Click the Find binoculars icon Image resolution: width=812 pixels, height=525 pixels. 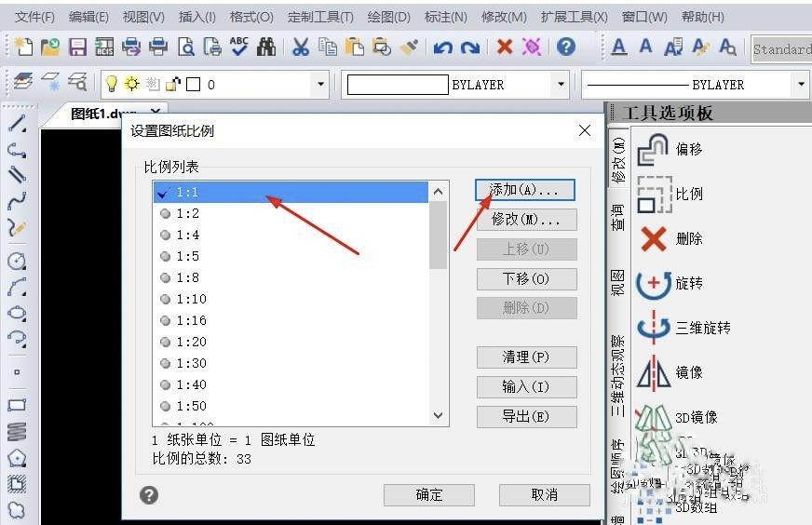(266, 47)
